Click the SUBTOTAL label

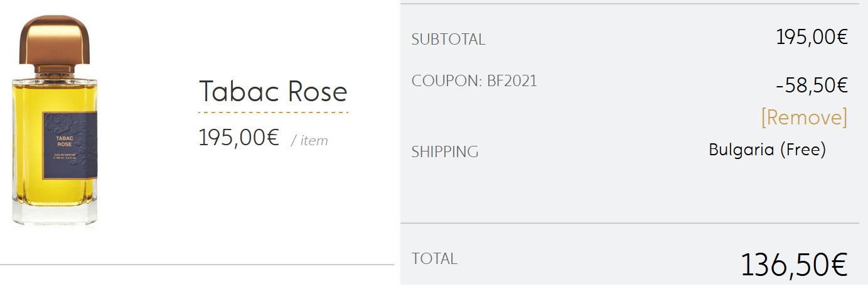point(448,40)
